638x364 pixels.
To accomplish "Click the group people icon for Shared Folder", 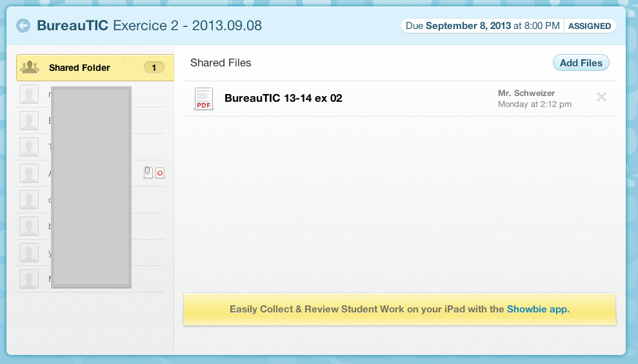I will 30,68.
